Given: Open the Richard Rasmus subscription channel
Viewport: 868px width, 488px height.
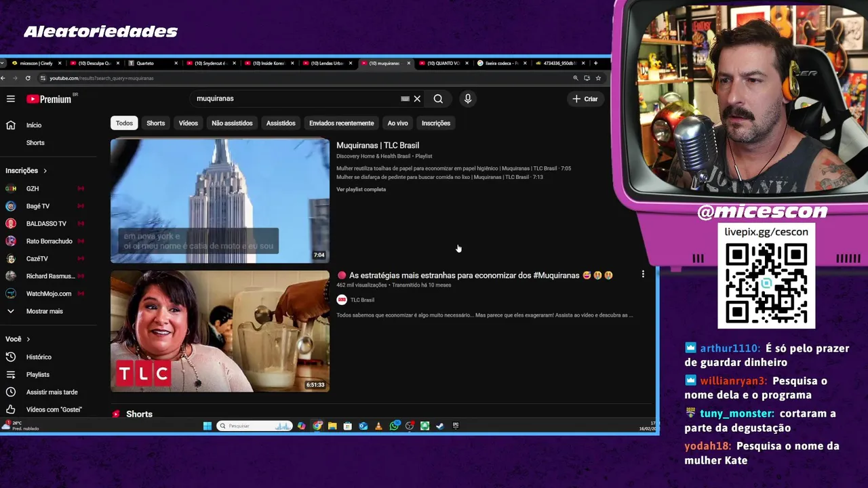Looking at the screenshot, I should tap(50, 277).
